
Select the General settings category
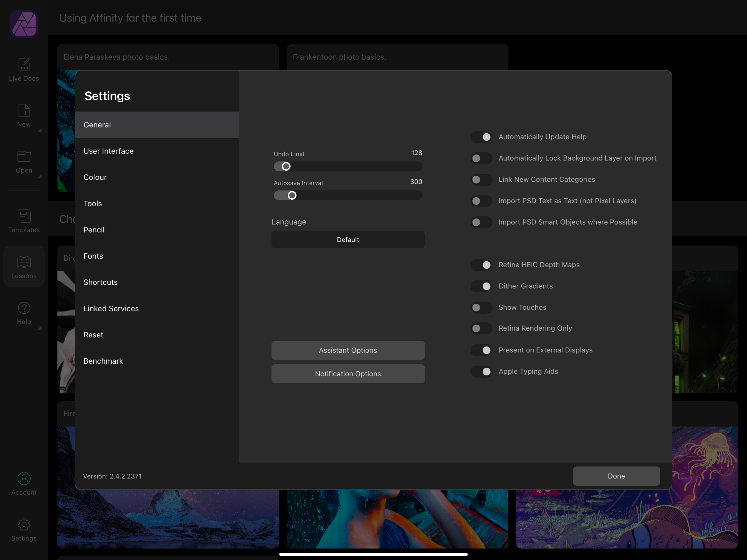tap(157, 125)
